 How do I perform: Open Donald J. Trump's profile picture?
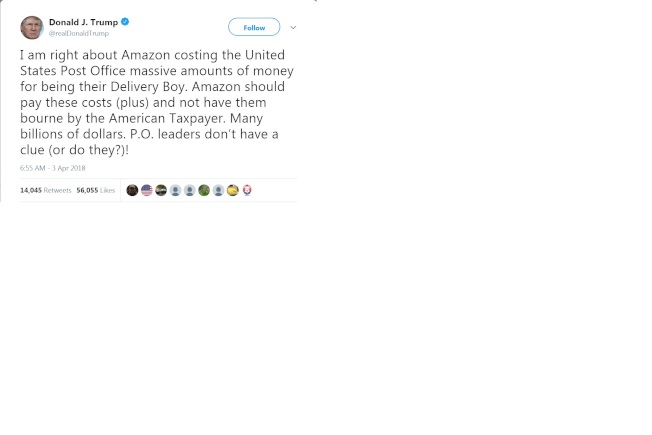(x=31, y=27)
